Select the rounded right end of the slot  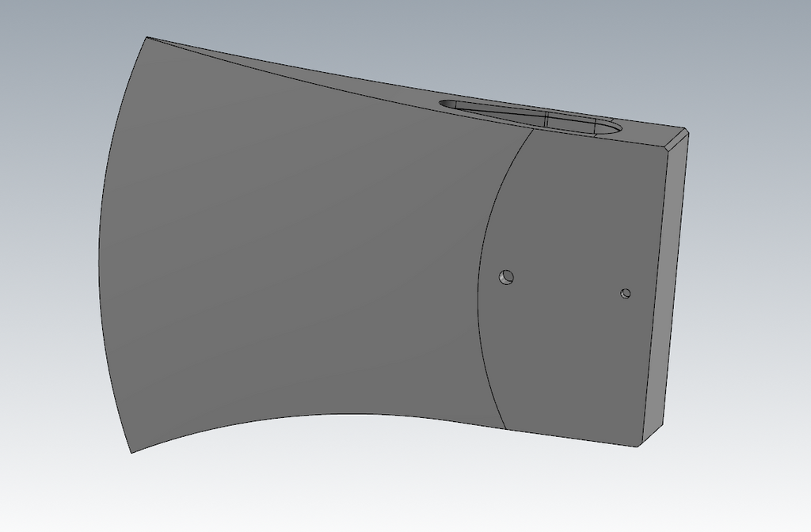coord(613,127)
